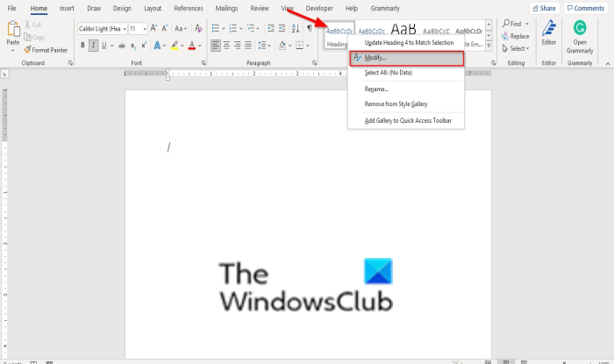Switch to the Developer tab

[319, 8]
